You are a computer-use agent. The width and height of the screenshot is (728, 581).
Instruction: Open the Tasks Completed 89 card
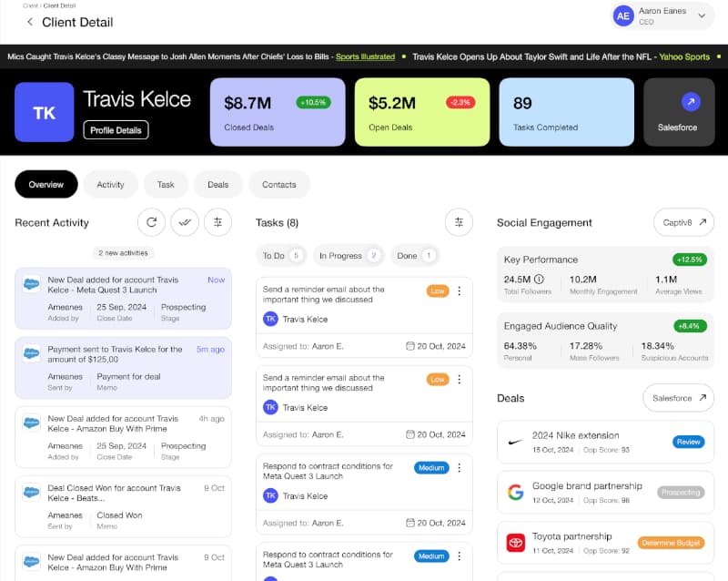[566, 112]
